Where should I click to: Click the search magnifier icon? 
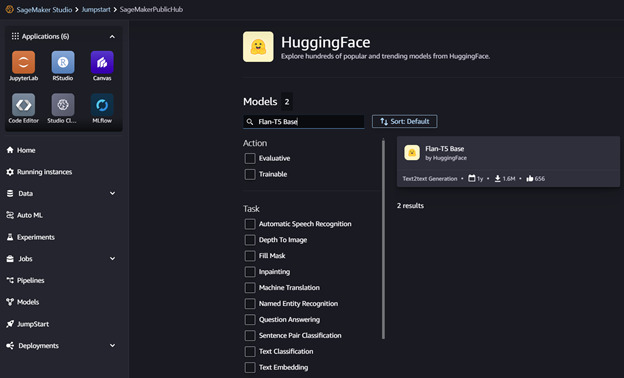pyautogui.click(x=250, y=122)
